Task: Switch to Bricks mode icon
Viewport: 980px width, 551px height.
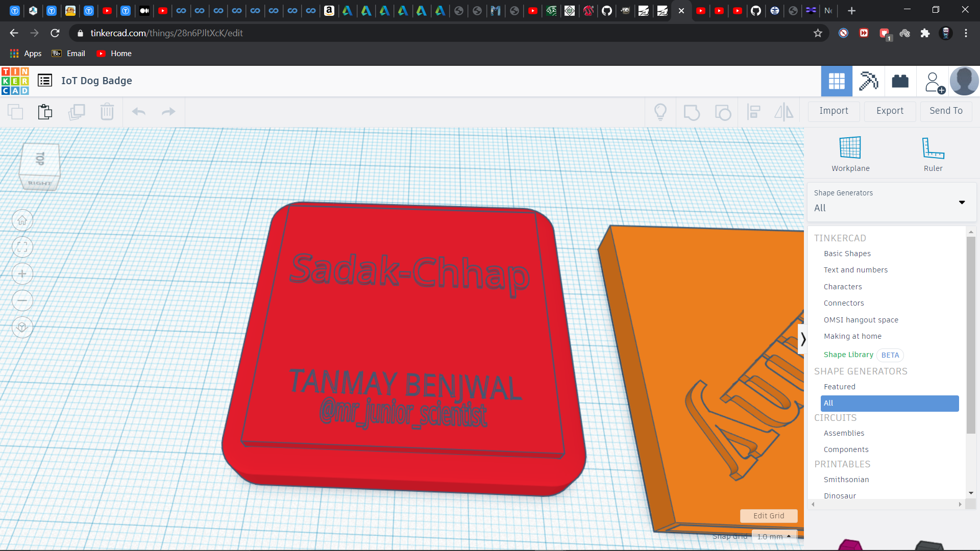Action: pos(900,81)
